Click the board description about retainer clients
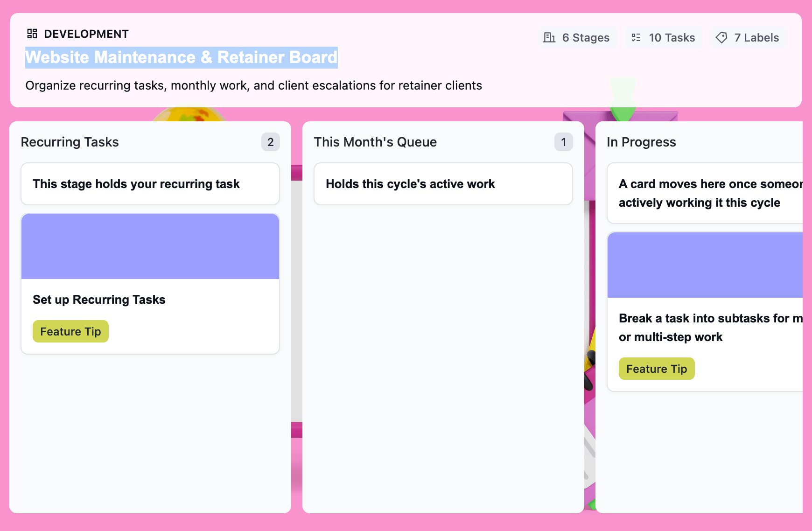The image size is (812, 531). point(254,85)
